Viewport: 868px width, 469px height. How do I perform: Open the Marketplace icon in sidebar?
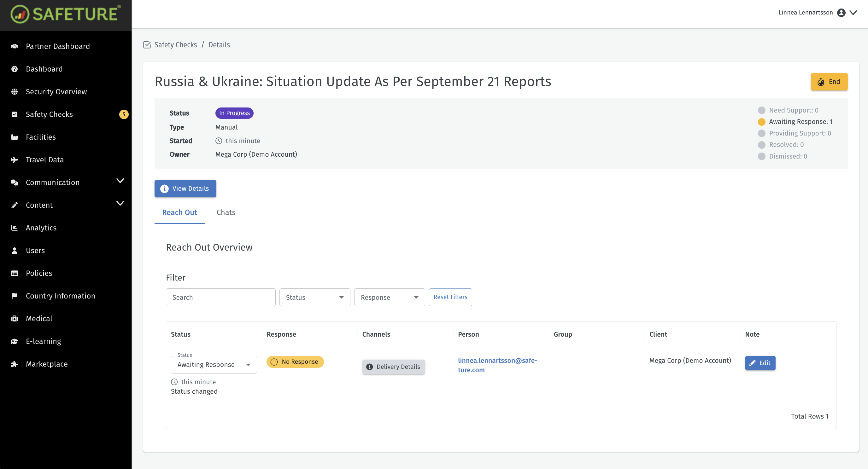14,364
